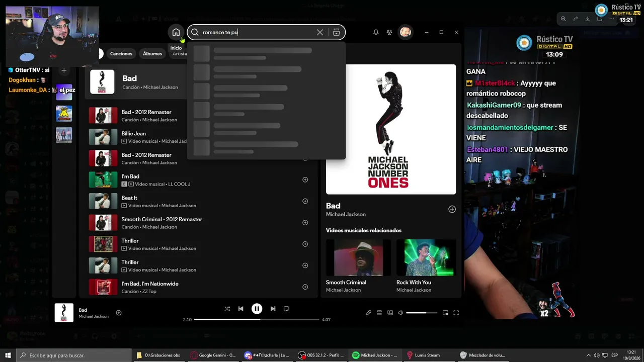This screenshot has width=644, height=362.
Task: Add 'Beat It' to library
Action: tap(305, 201)
